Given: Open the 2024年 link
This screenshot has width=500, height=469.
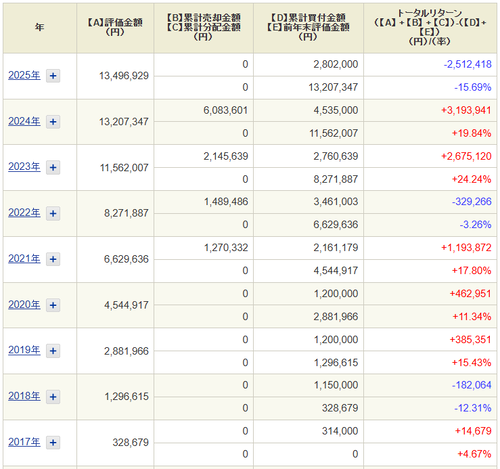Looking at the screenshot, I should coord(24,121).
